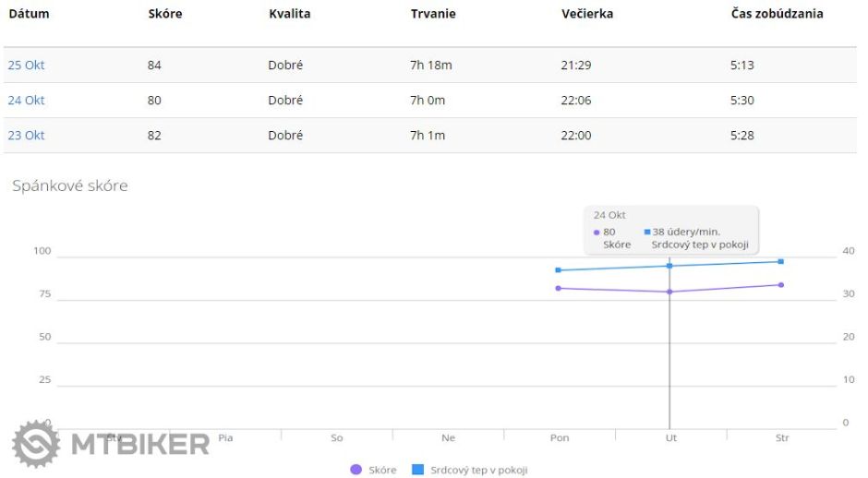This screenshot has width=868, height=478.
Task: Open the 25 Okt sleep entry
Action: pos(26,66)
